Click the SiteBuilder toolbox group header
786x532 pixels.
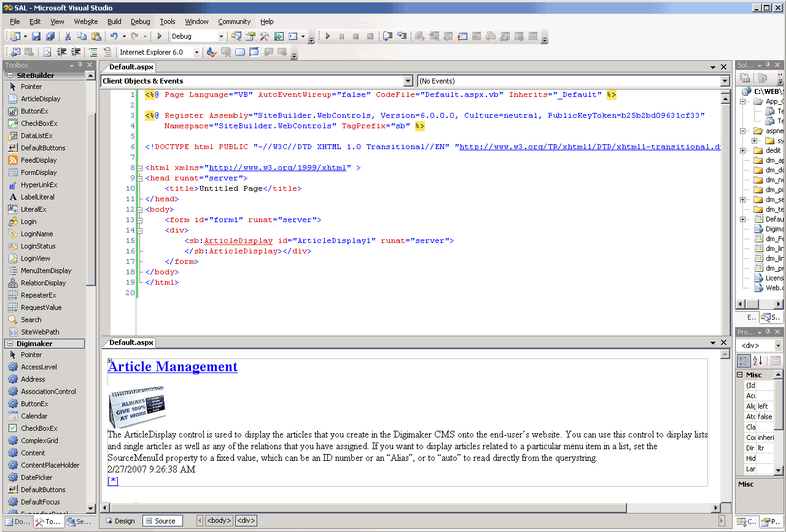point(46,75)
